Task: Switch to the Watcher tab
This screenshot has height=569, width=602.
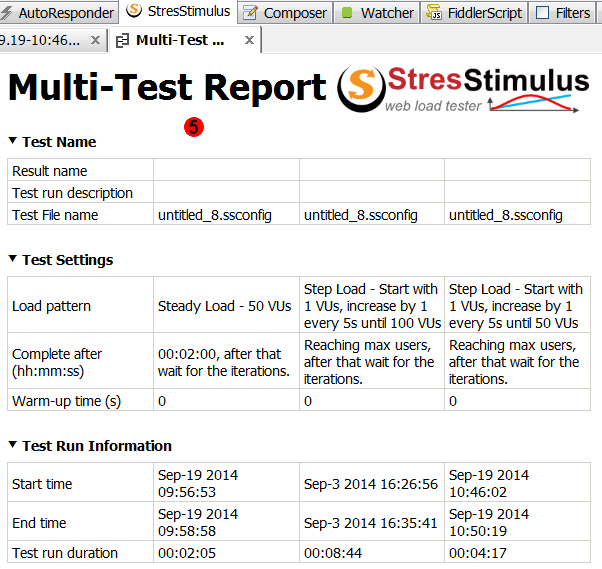Action: [377, 13]
